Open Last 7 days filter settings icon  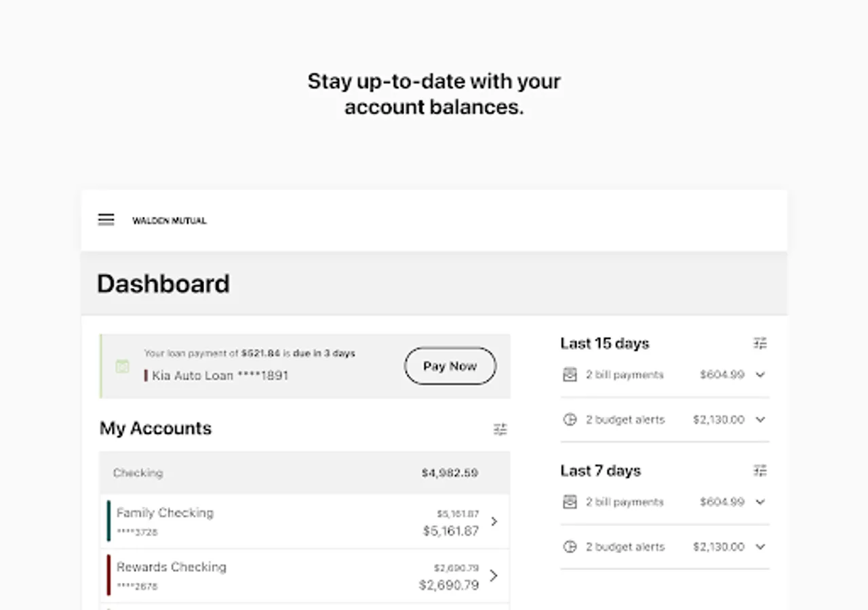pos(760,470)
